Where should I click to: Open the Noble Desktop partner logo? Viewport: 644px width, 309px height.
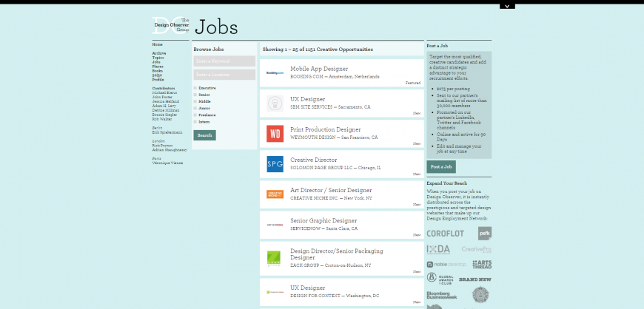(x=446, y=265)
